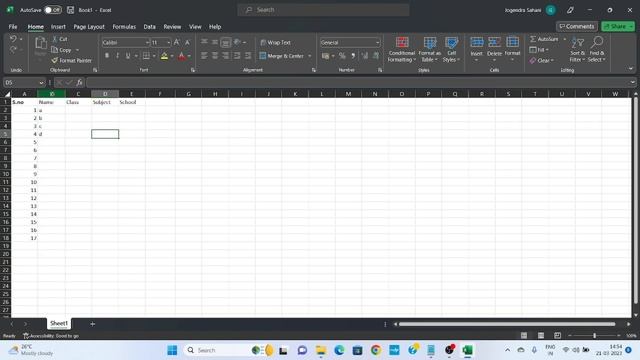
Task: Toggle Merge & Center
Action: click(282, 56)
